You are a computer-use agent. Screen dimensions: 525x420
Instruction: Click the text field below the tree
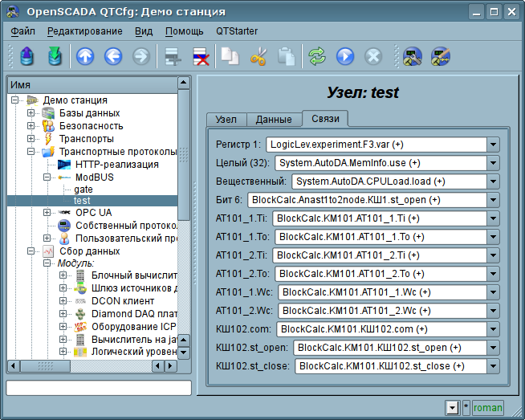point(98,388)
